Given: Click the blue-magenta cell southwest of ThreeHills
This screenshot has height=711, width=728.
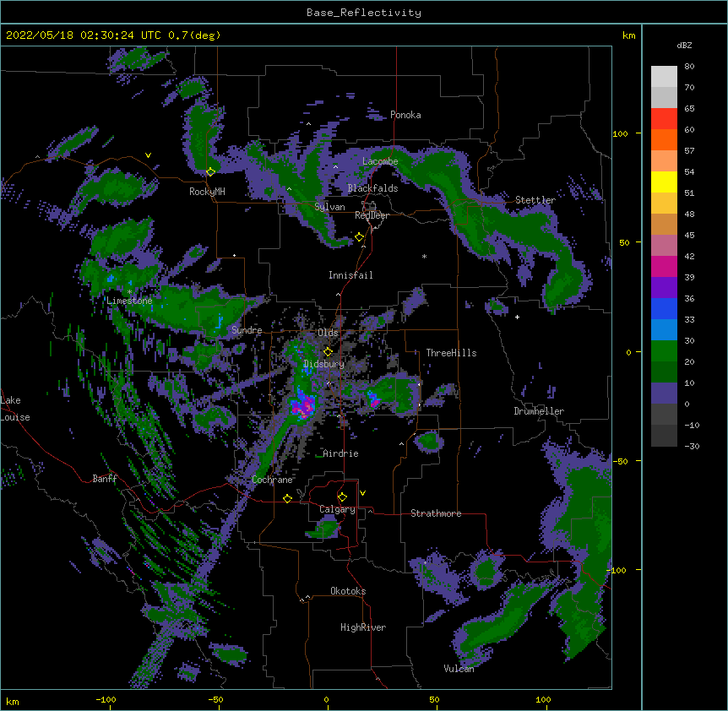Looking at the screenshot, I should click(372, 399).
